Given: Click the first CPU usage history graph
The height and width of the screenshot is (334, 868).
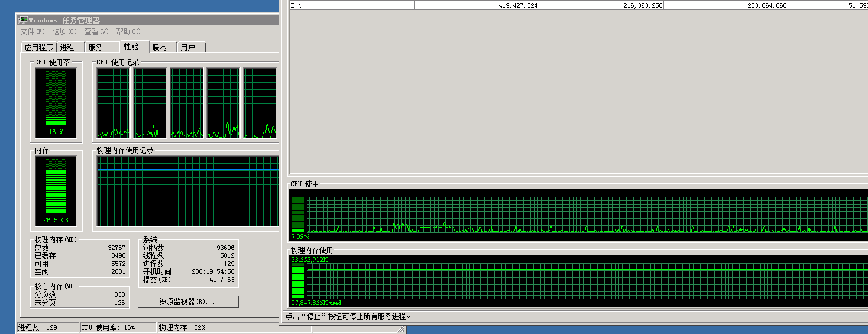Looking at the screenshot, I should click(114, 103).
